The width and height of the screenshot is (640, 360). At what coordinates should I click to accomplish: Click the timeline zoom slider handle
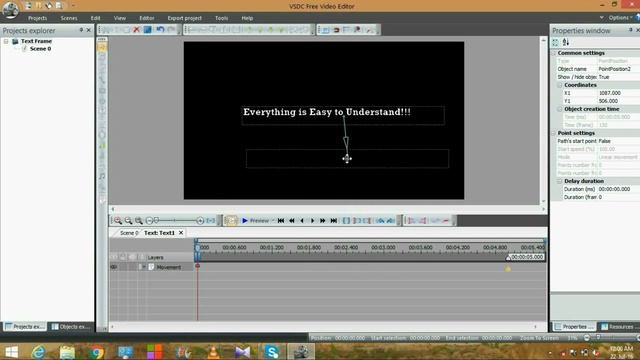coord(156,220)
